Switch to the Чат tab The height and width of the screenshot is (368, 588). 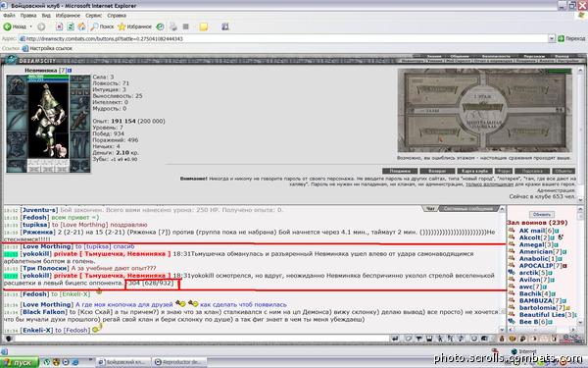point(430,208)
